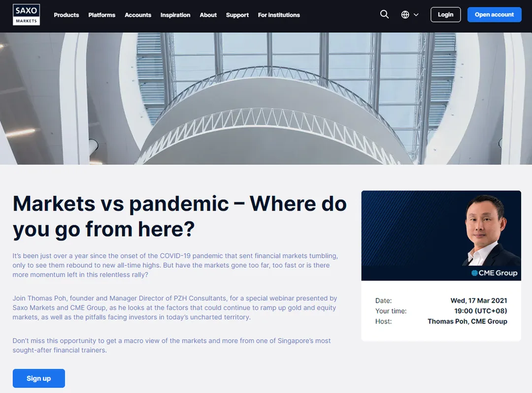532x393 pixels.
Task: Click the 'Host:' label
Action: click(383, 322)
